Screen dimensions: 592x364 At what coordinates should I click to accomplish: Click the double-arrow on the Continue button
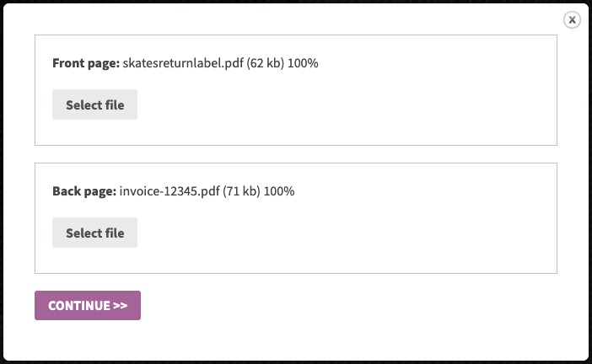(121, 305)
